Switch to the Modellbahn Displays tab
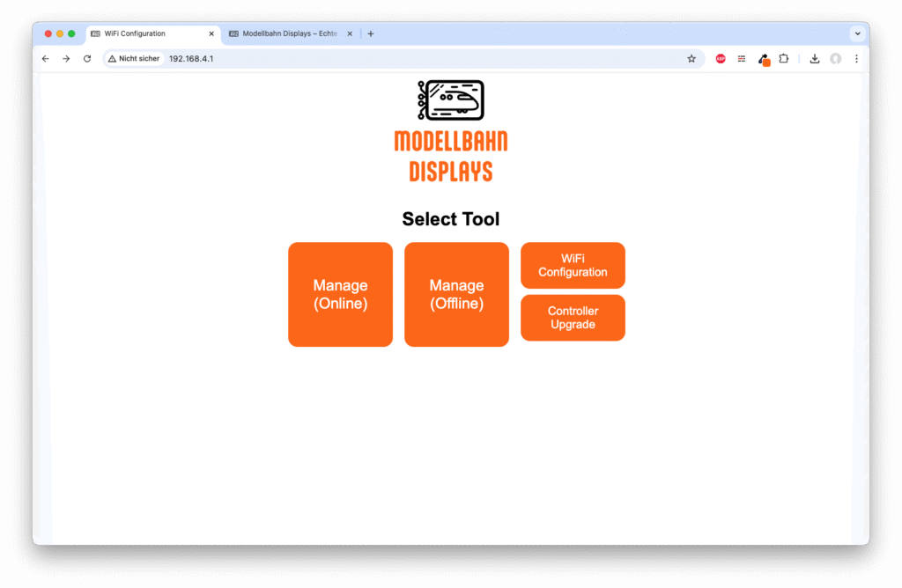This screenshot has height=588, width=902. (x=291, y=33)
